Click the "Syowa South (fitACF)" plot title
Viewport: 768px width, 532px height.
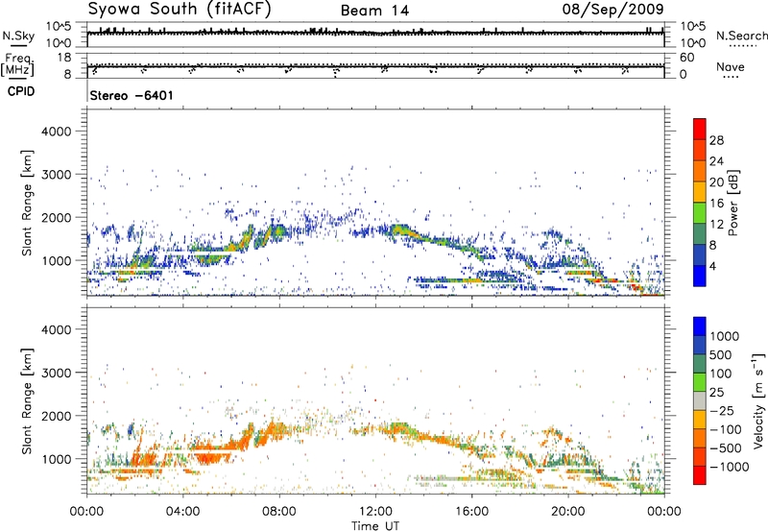(x=180, y=10)
